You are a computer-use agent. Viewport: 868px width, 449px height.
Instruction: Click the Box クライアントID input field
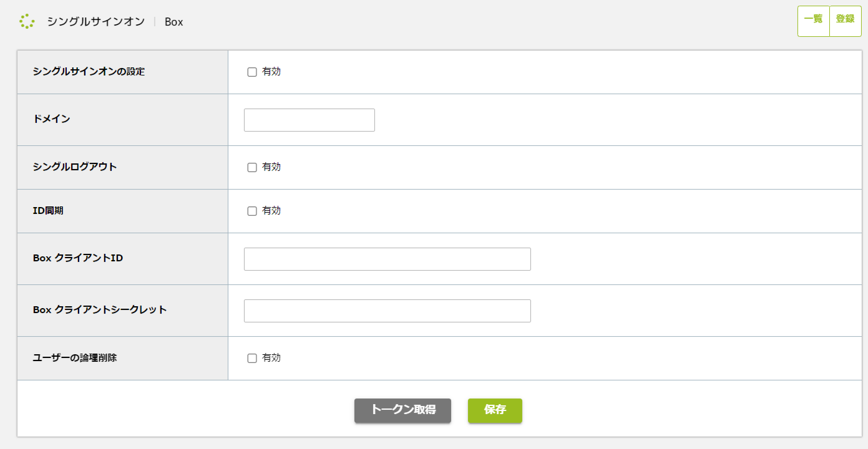click(387, 259)
